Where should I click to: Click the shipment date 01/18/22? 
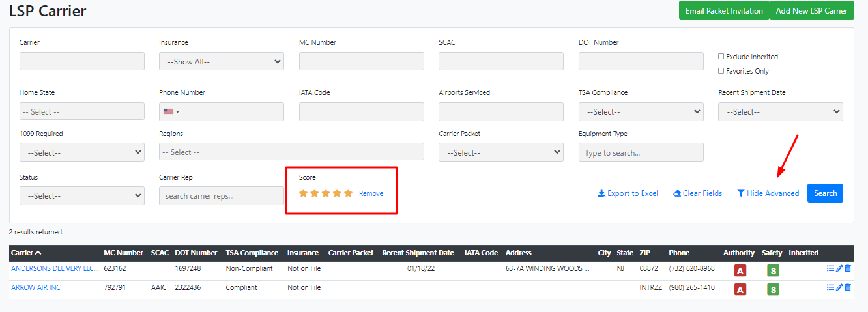point(421,268)
